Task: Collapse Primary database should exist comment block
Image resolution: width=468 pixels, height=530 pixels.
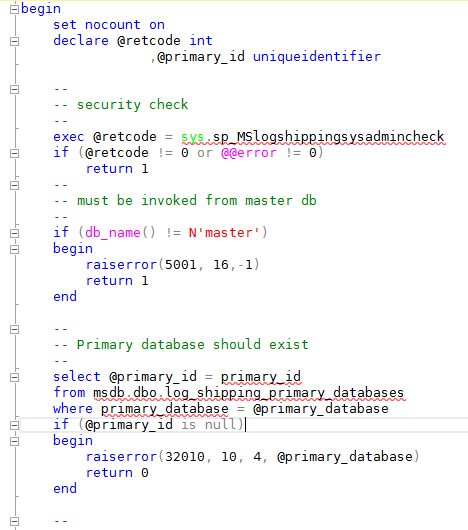Action: [x=14, y=330]
